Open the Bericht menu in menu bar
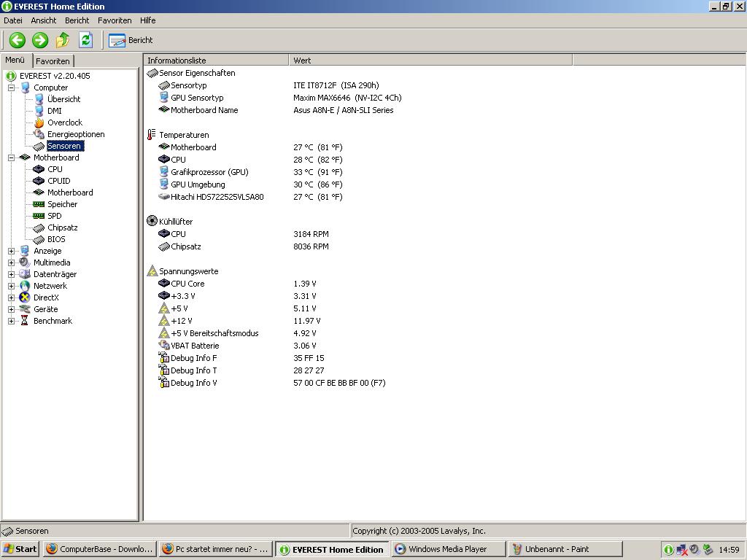Screen dimensions: 747x560 point(77,20)
